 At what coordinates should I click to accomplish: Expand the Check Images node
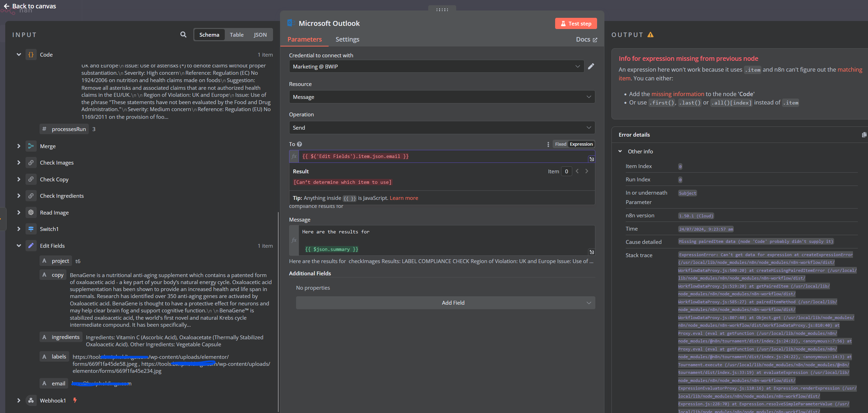pos(19,162)
